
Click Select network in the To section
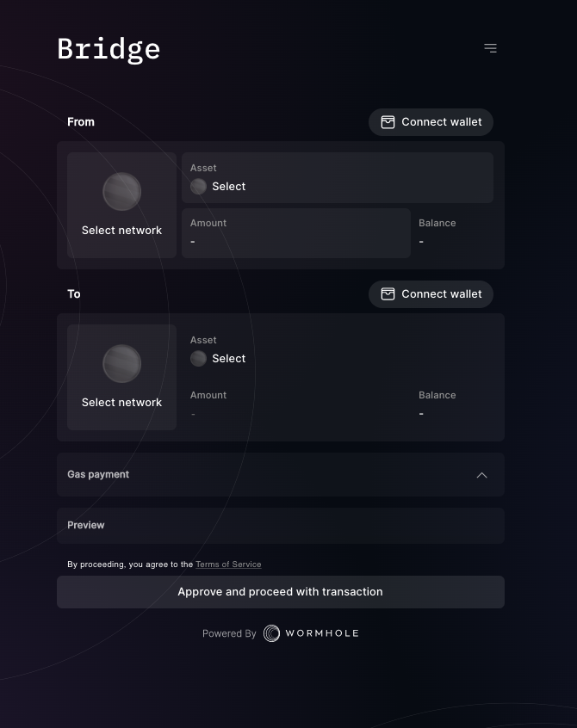(121, 402)
